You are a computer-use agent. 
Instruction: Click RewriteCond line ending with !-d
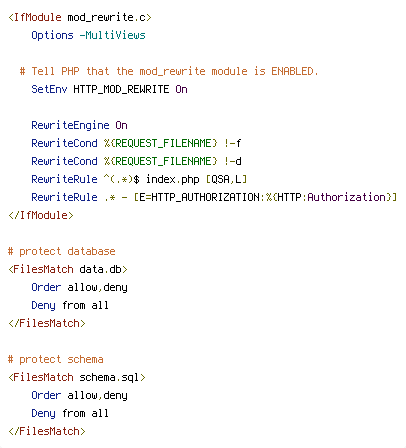pyautogui.click(x=136, y=161)
